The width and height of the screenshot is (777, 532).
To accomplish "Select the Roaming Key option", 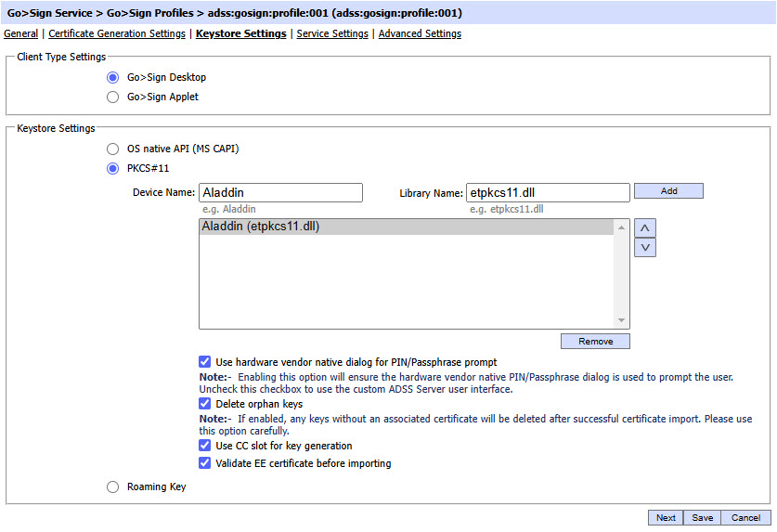I will [x=112, y=487].
